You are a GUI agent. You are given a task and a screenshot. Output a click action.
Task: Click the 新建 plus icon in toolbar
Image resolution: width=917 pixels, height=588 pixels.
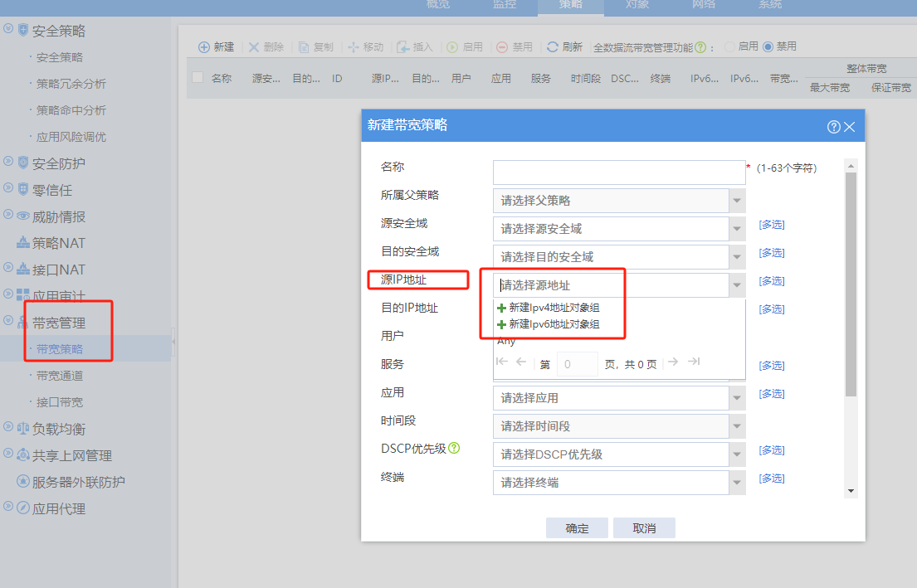point(204,47)
